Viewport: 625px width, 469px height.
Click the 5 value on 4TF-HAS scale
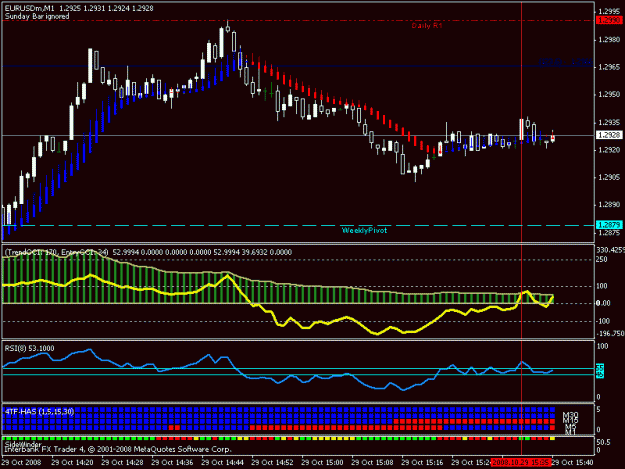coord(598,410)
